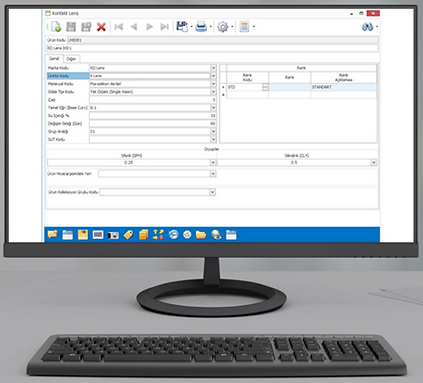
Task: Click the globe with magnifier icon
Action: pyautogui.click(x=216, y=235)
